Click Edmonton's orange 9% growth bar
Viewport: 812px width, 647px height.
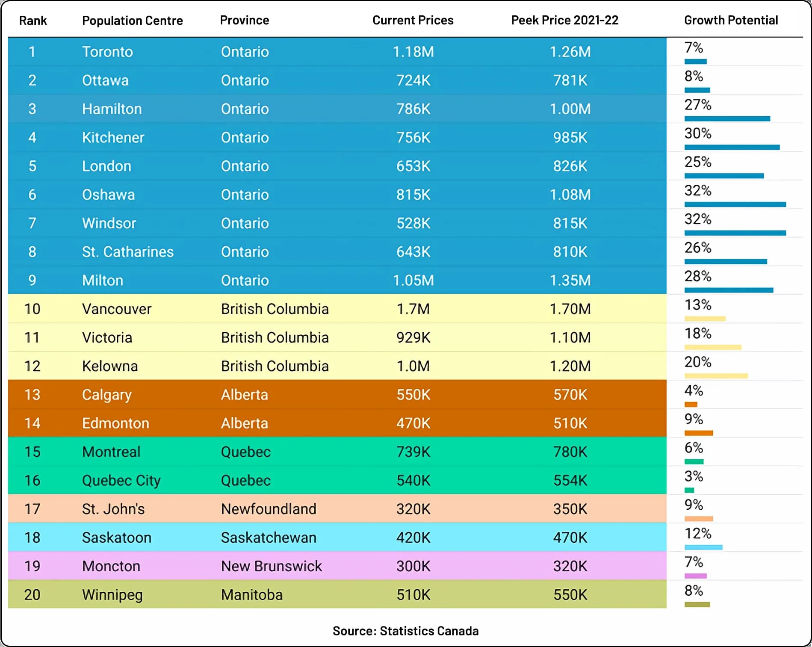point(699,433)
